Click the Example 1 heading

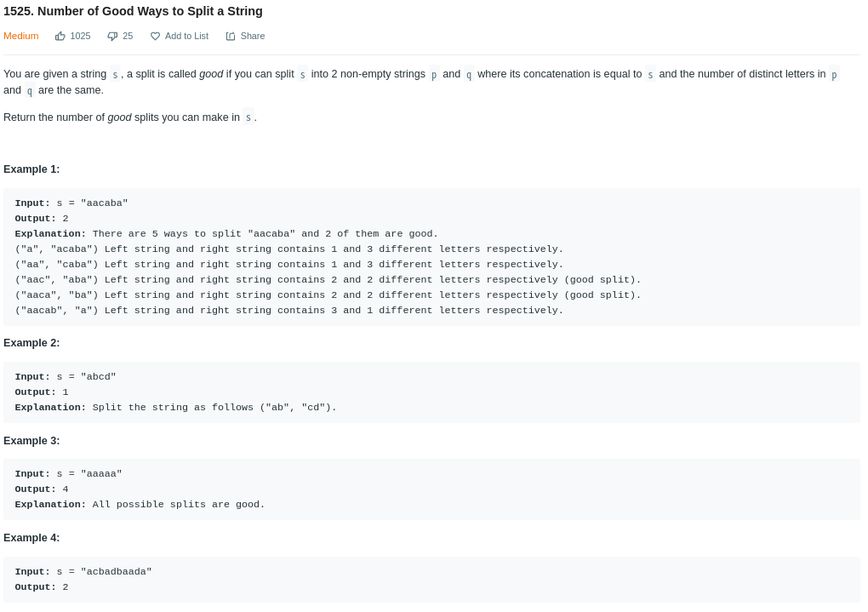(31, 169)
